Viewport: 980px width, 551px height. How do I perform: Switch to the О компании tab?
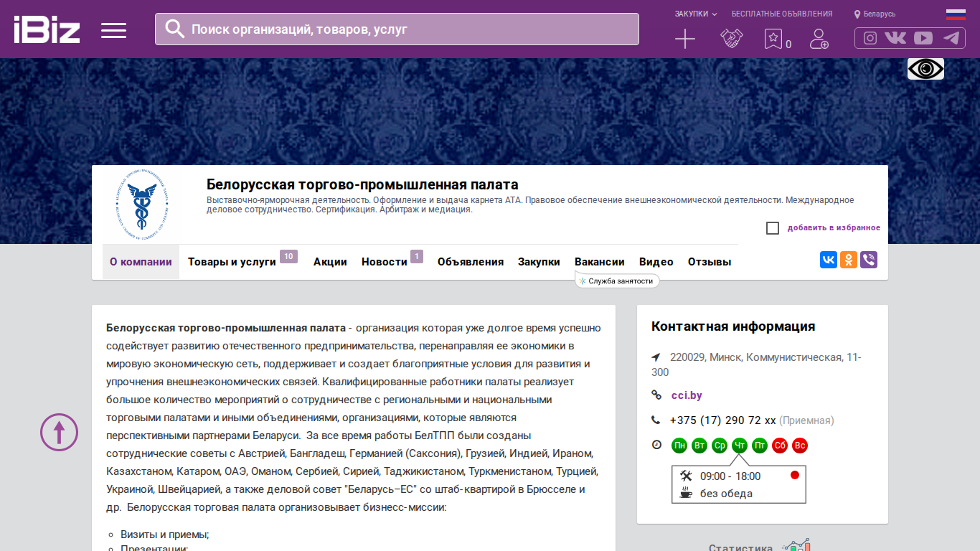coord(141,262)
